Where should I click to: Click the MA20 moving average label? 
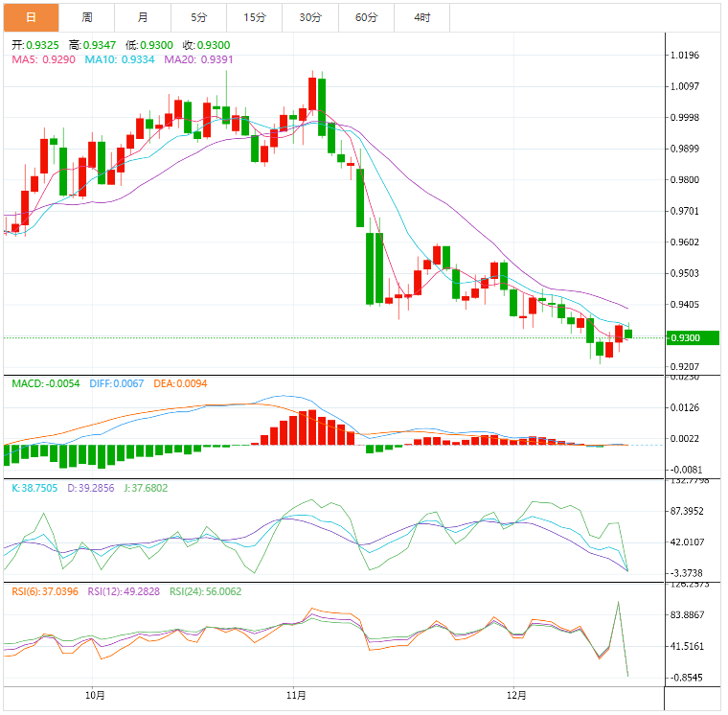198,59
